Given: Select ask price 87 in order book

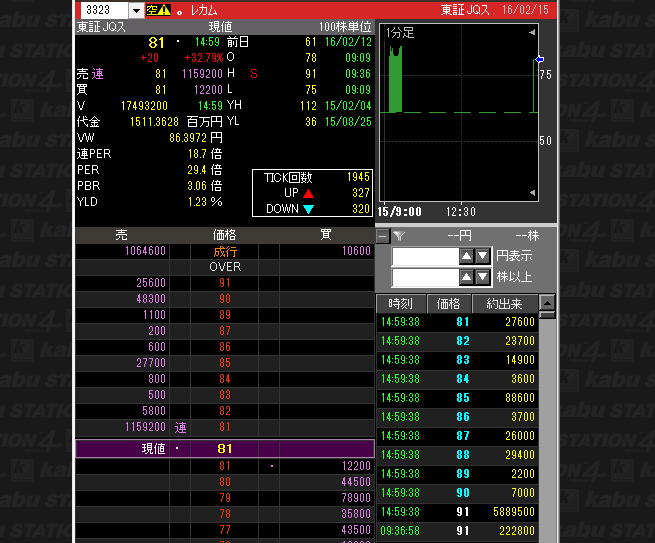Looking at the screenshot, I should [225, 331].
